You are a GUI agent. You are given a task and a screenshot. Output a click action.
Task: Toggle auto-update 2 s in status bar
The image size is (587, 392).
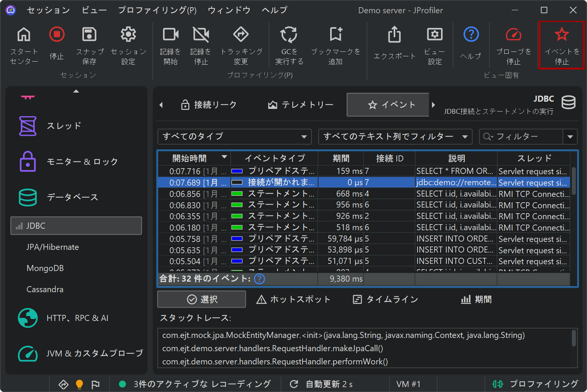pos(321,384)
